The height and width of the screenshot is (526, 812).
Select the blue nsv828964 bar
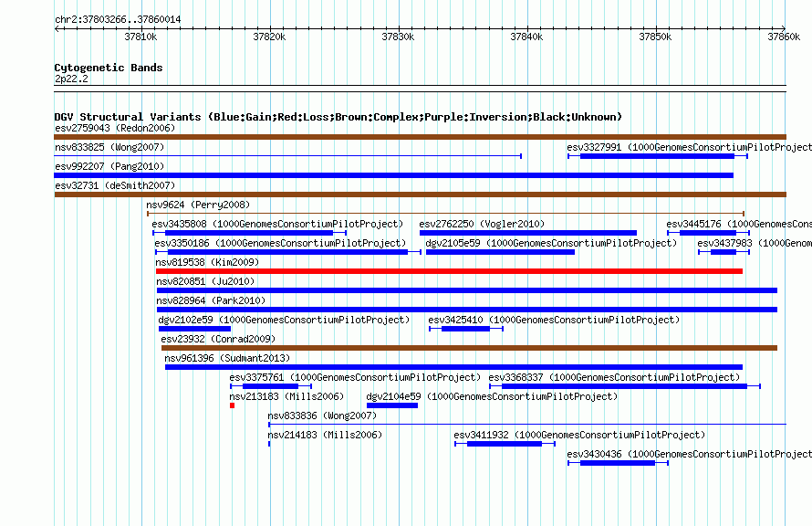[466, 310]
